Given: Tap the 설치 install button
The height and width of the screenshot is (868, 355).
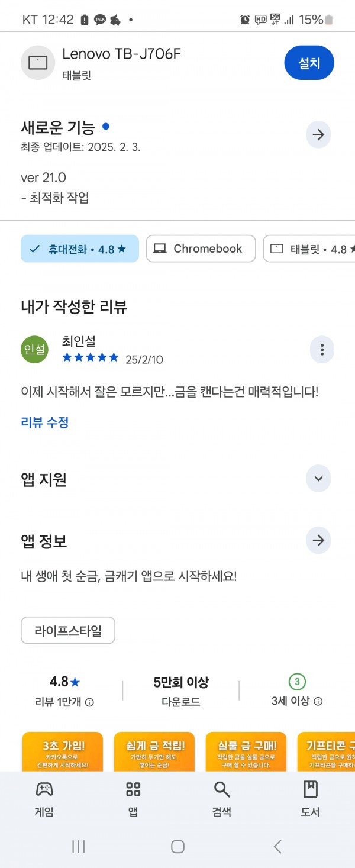Looking at the screenshot, I should (x=309, y=63).
